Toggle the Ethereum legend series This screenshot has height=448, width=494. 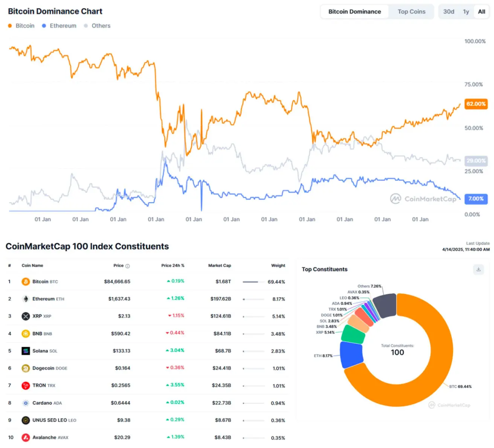pyautogui.click(x=59, y=26)
